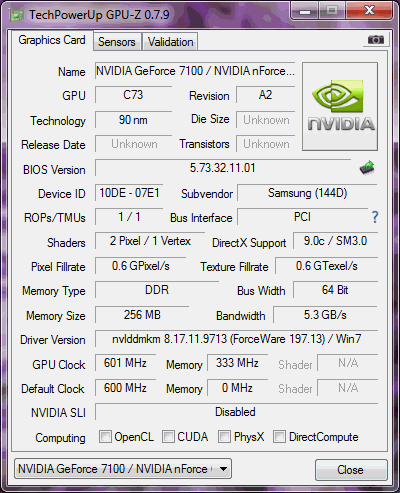The image size is (400, 493).
Task: Click the NVIDIA SLI field showing Disabled
Action: [x=236, y=412]
